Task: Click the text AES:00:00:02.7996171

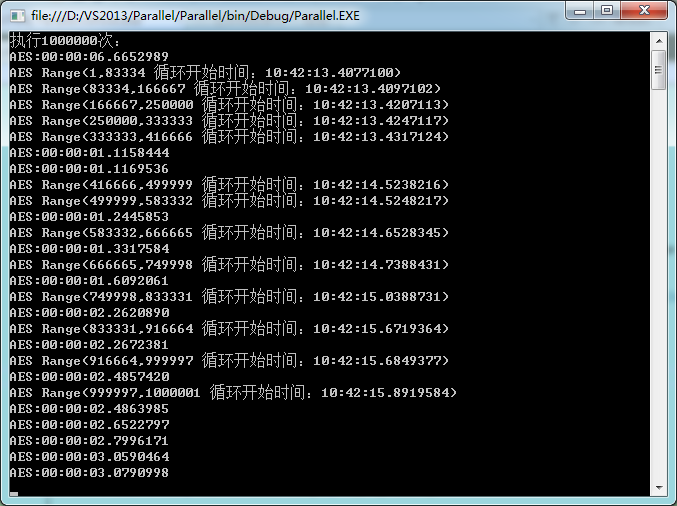Action: 89,440
